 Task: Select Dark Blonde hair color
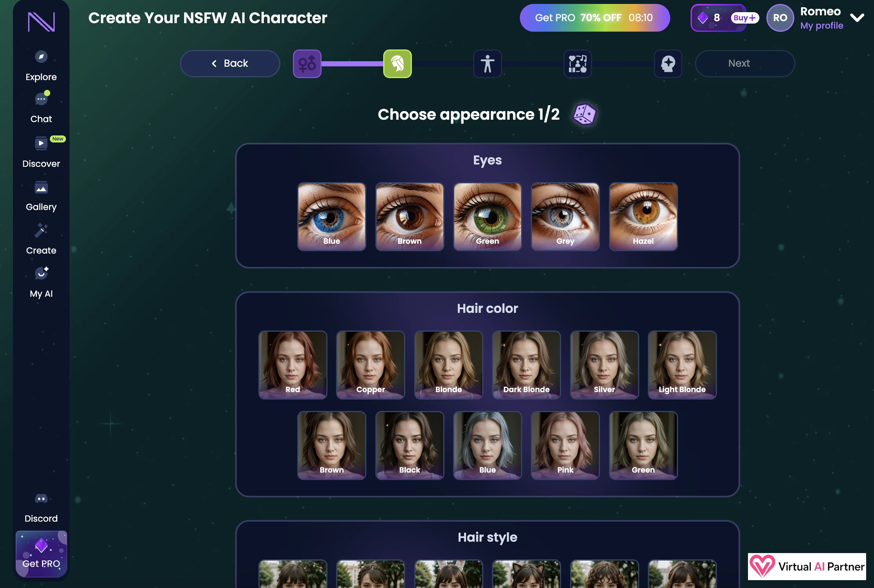pyautogui.click(x=527, y=365)
